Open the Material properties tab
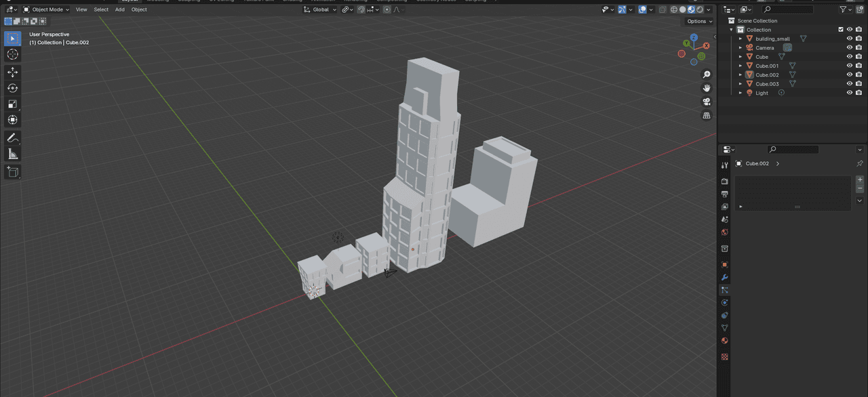Screen dimensions: 868x397 724,341
